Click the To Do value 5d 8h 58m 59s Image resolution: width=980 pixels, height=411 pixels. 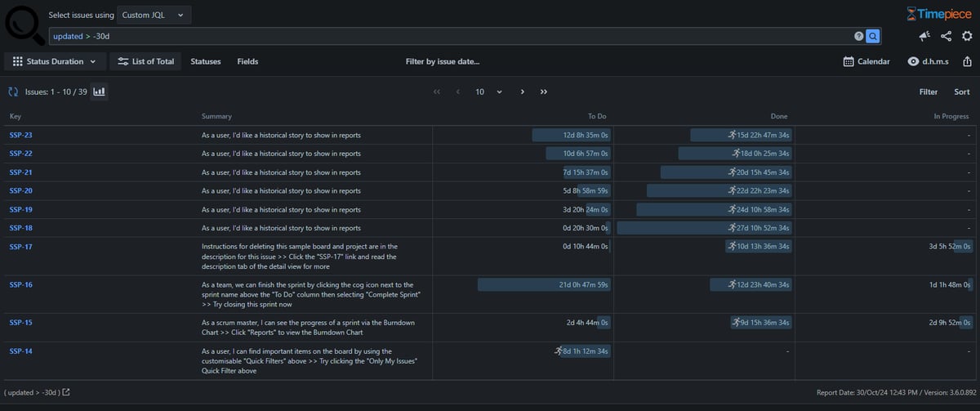tap(586, 190)
